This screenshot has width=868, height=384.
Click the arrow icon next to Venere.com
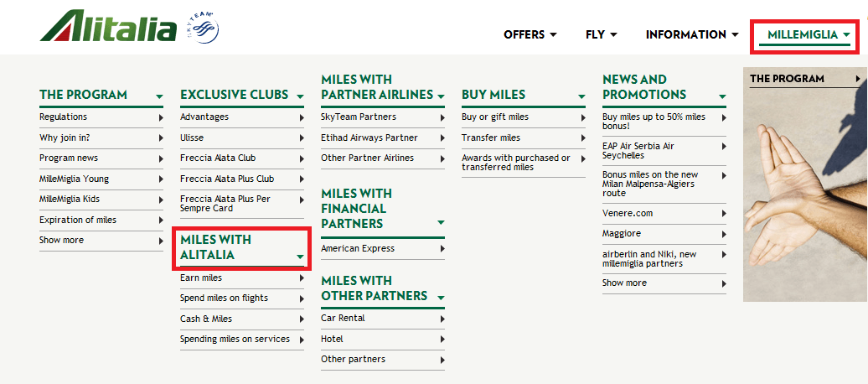(x=724, y=213)
